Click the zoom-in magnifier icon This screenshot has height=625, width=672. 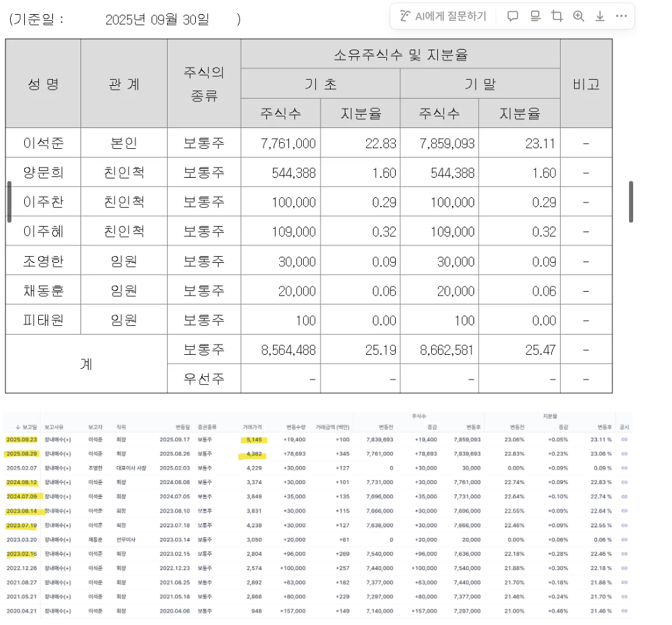(579, 16)
